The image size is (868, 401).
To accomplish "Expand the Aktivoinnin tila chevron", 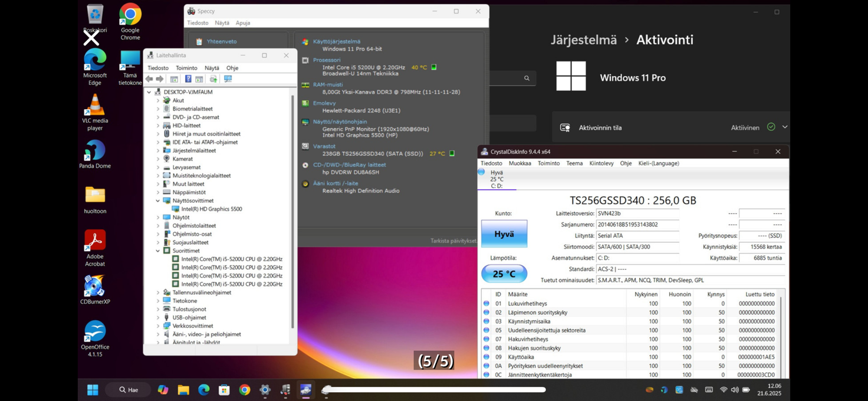I will click(x=784, y=127).
